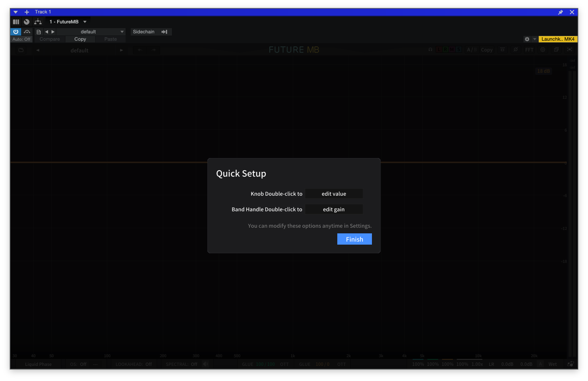Click OTT beside GLUE 100 / 0
The width and height of the screenshot is (588, 381).
coord(342,364)
